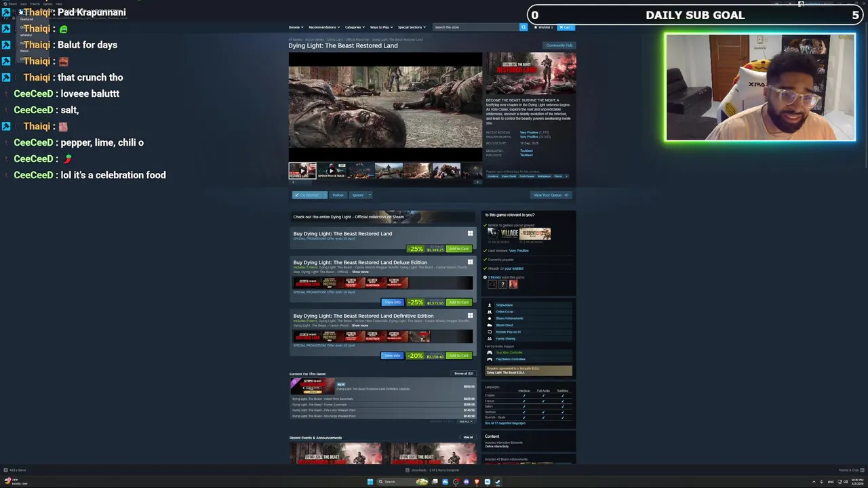This screenshot has height=488, width=868.
Task: Play the first trailer thumbnail in media strip
Action: pyautogui.click(x=302, y=171)
